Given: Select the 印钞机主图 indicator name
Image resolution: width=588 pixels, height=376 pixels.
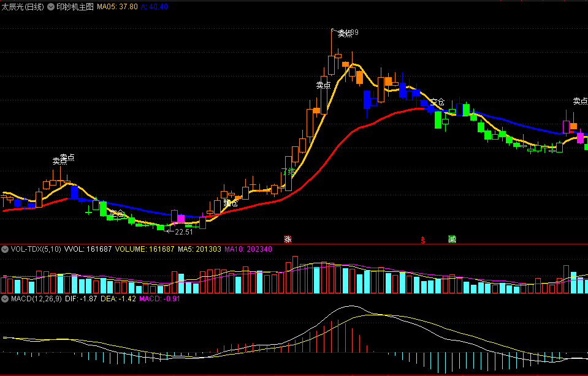Looking at the screenshot, I should click(x=75, y=7).
